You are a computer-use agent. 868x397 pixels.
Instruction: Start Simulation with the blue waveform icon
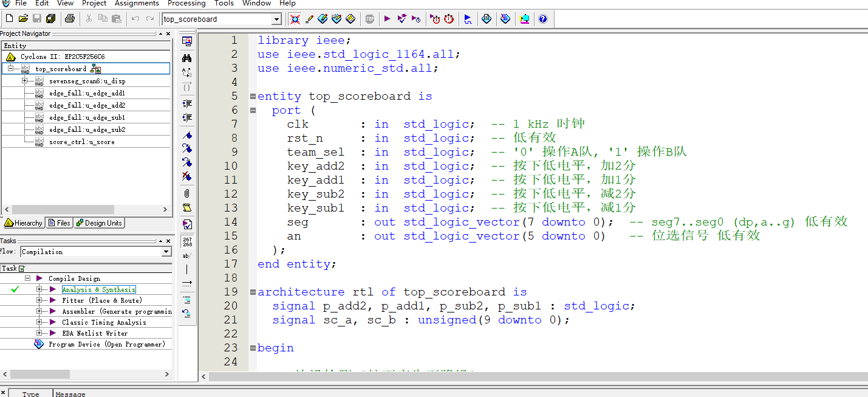468,19
